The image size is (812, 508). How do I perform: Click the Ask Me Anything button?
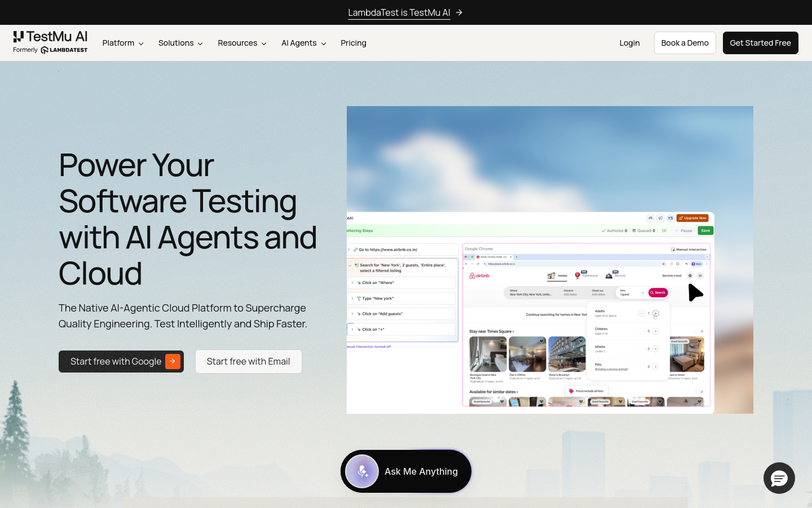pyautogui.click(x=406, y=471)
